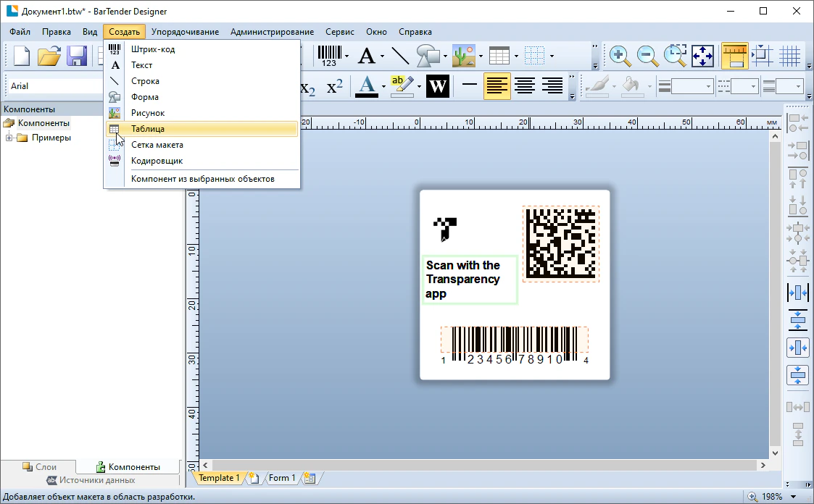
Task: Switch to the Слои panel tab
Action: click(x=39, y=467)
